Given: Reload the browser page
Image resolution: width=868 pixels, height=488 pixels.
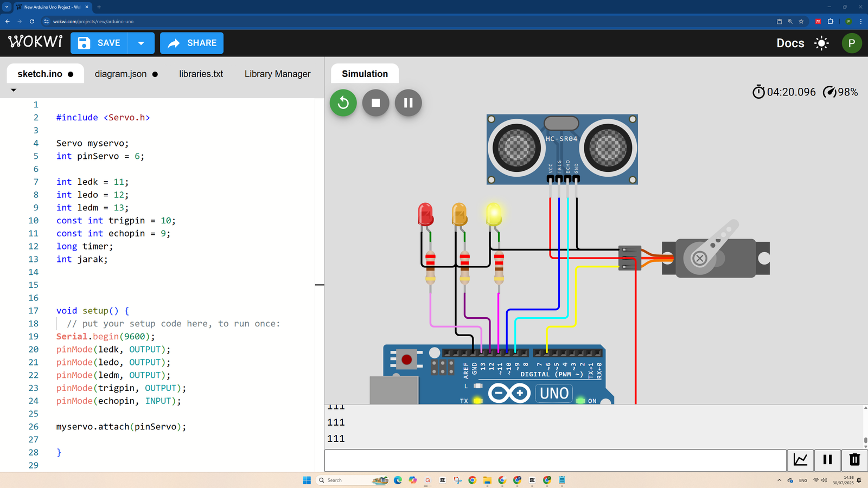Looking at the screenshot, I should click(32, 22).
